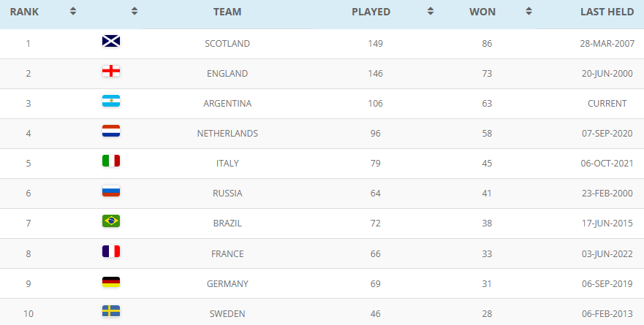Open the SCOTLAND team name
Screen dimensions: 644x325
(x=227, y=44)
